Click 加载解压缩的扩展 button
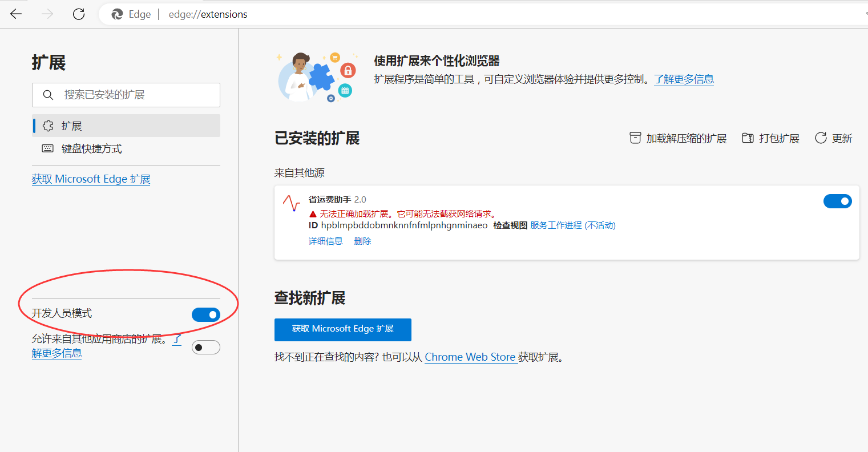This screenshot has width=868, height=452. point(678,138)
